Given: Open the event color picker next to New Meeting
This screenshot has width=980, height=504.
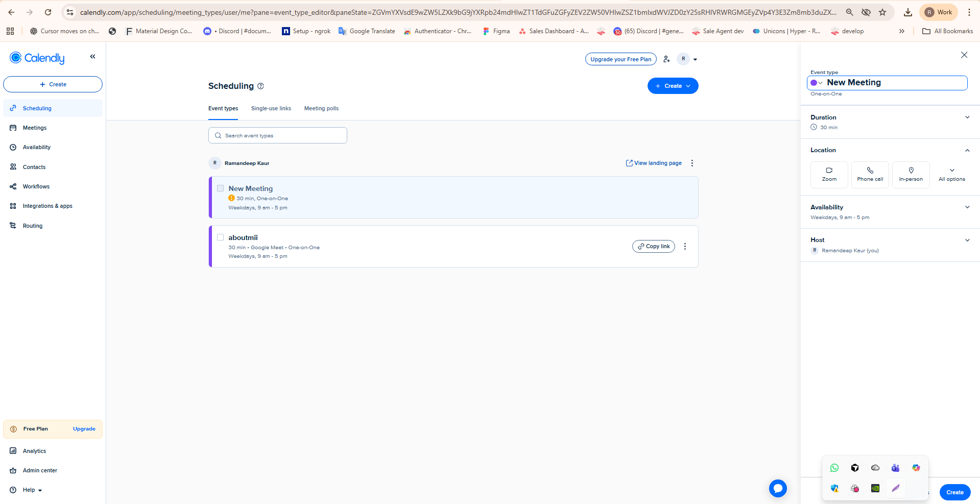Looking at the screenshot, I should click(816, 82).
